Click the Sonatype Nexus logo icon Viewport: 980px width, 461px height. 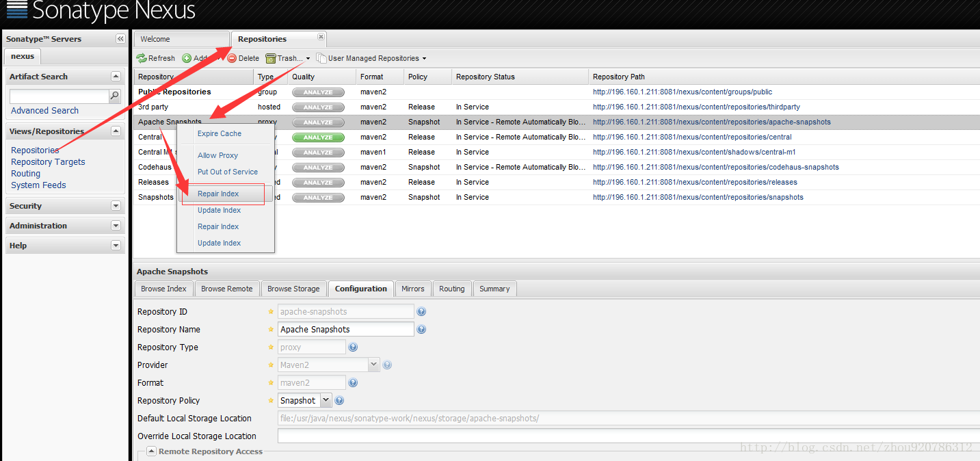(16, 10)
